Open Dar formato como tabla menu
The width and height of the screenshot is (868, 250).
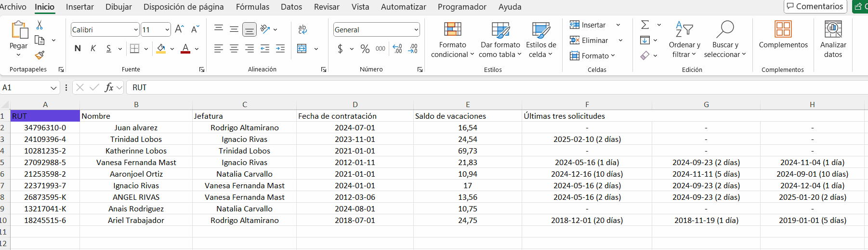[x=500, y=39]
